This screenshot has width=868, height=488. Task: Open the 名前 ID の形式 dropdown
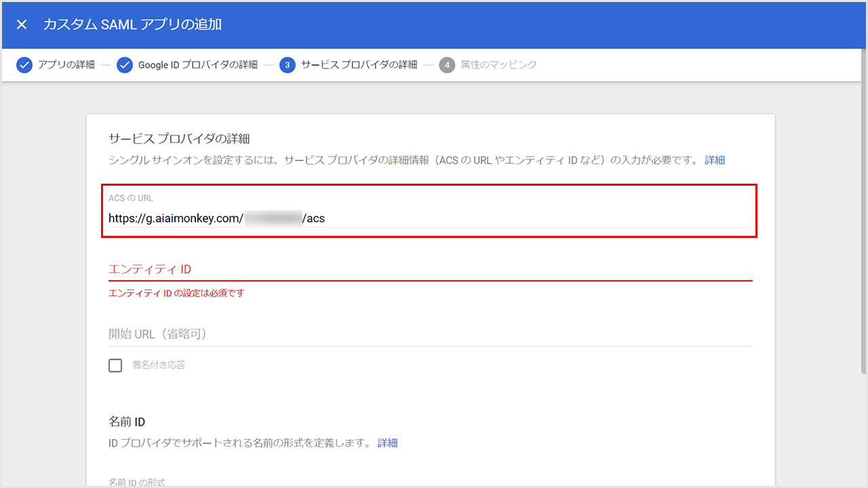[430, 483]
